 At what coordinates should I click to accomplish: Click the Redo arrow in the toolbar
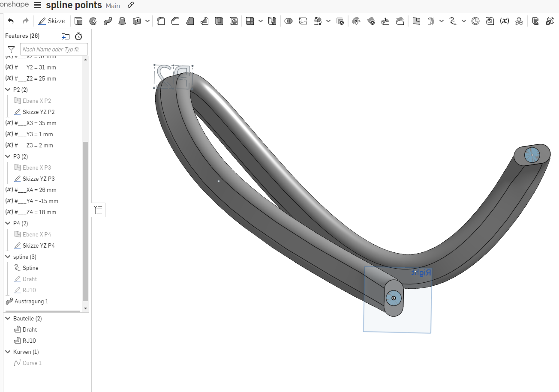click(25, 21)
